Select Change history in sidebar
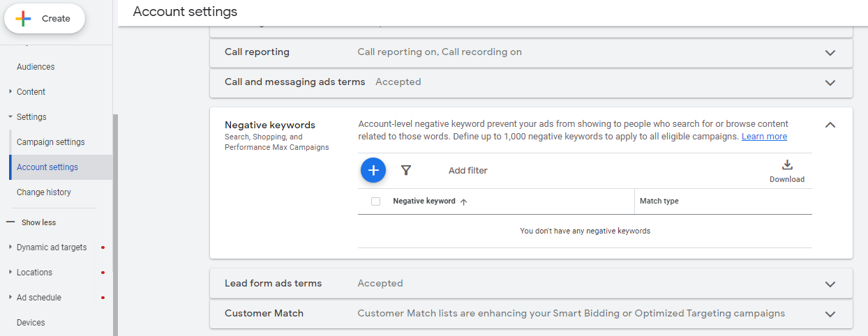868x336 pixels. pos(43,192)
